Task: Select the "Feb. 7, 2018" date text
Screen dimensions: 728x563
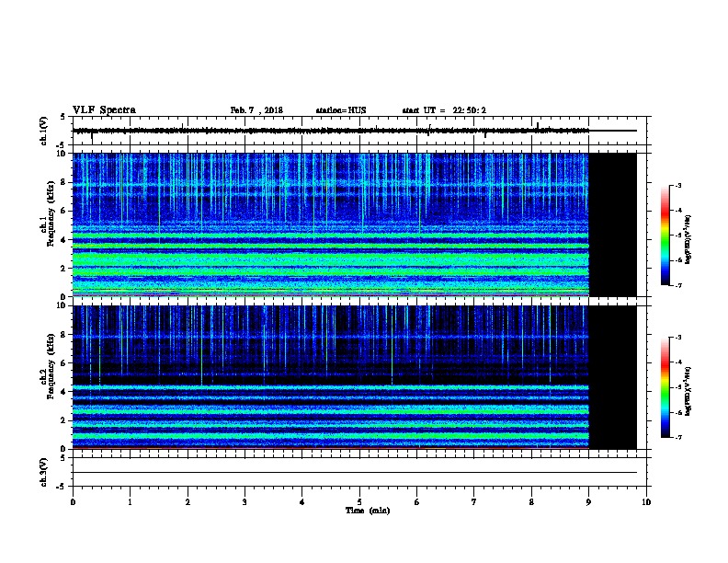Action: pos(256,110)
